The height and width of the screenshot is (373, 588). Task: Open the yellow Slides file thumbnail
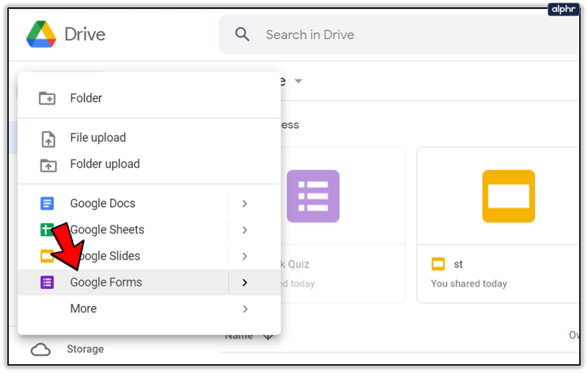coord(508,196)
